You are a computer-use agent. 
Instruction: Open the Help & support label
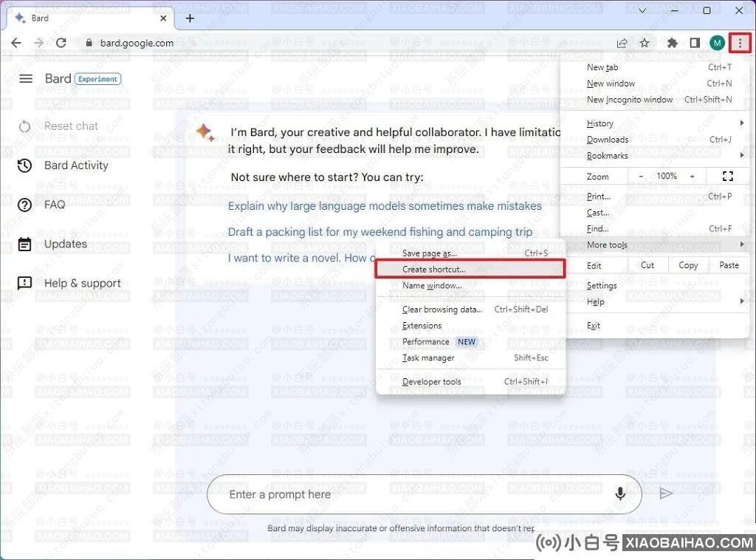pyautogui.click(x=83, y=283)
